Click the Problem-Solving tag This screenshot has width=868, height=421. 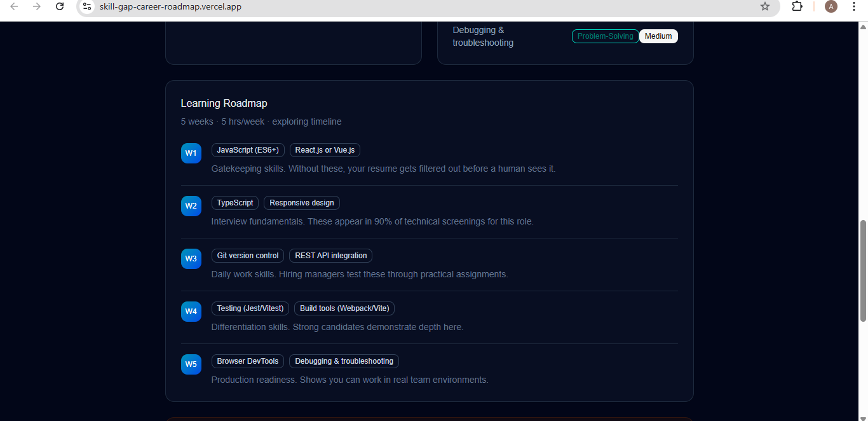click(x=606, y=36)
